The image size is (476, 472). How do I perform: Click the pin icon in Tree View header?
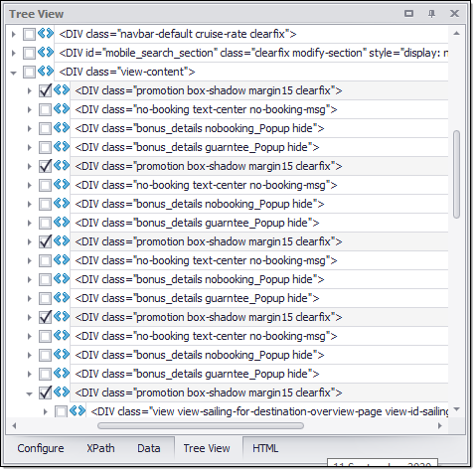click(x=431, y=14)
